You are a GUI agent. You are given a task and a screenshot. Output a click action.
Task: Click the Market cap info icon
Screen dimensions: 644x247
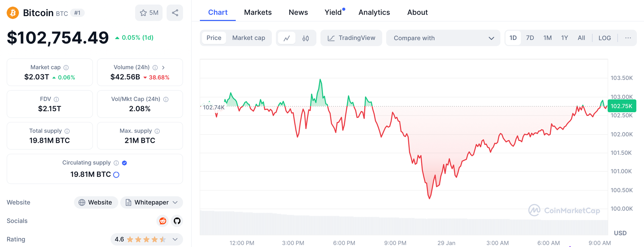click(x=66, y=67)
